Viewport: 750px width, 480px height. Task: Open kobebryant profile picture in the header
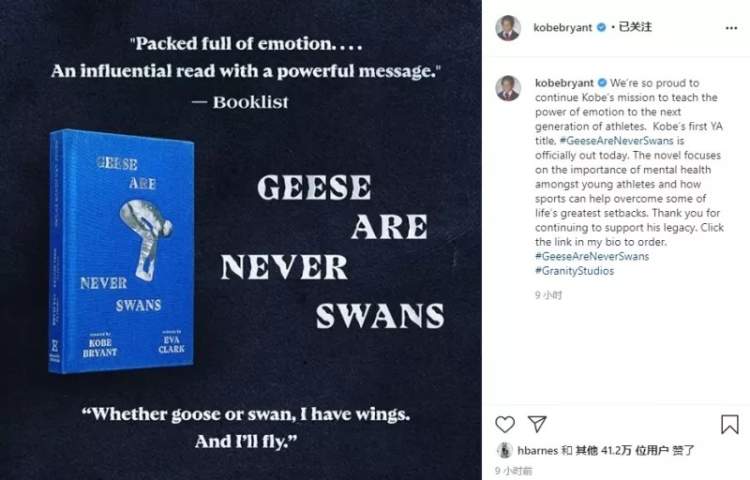point(508,28)
